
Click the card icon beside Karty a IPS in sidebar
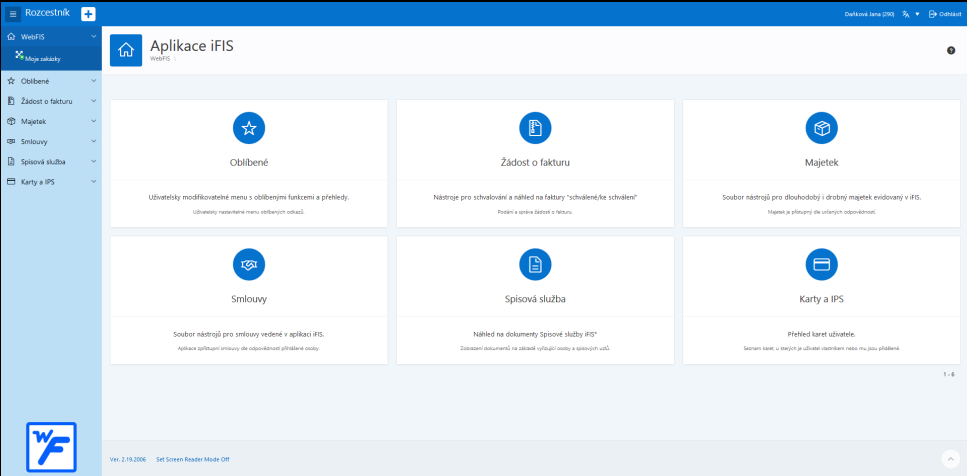click(x=10, y=182)
